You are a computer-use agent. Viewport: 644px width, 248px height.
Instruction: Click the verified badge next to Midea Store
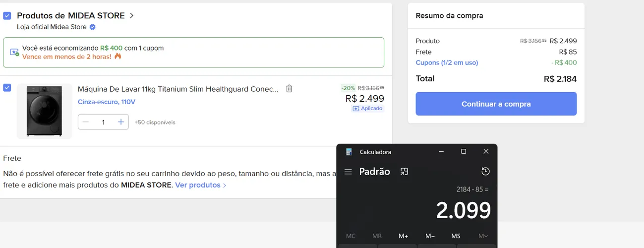coord(92,27)
